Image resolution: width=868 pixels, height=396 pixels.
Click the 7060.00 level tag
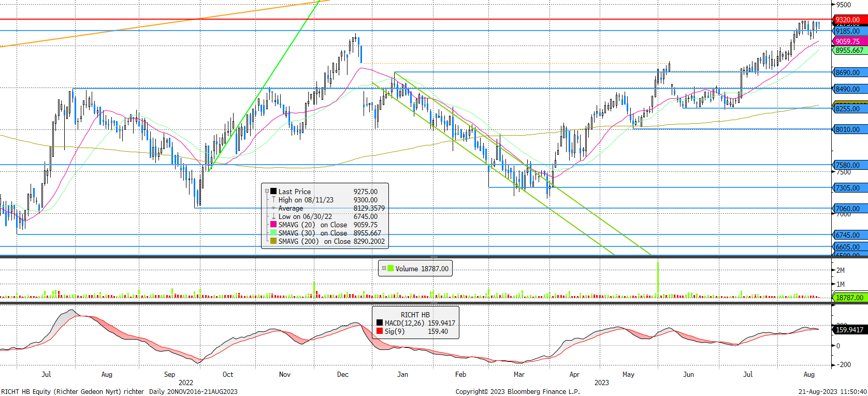click(849, 209)
